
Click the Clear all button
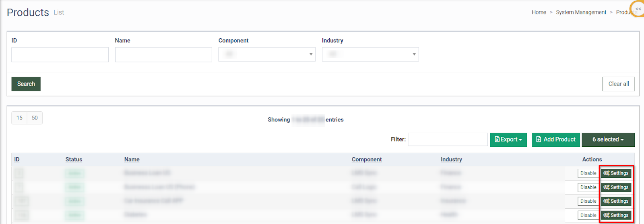point(618,84)
